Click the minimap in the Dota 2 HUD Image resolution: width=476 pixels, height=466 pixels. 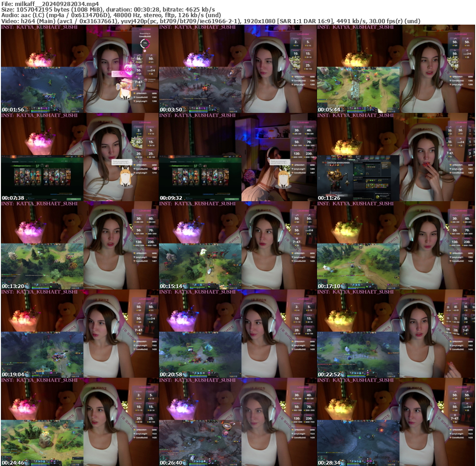[x=8, y=280]
